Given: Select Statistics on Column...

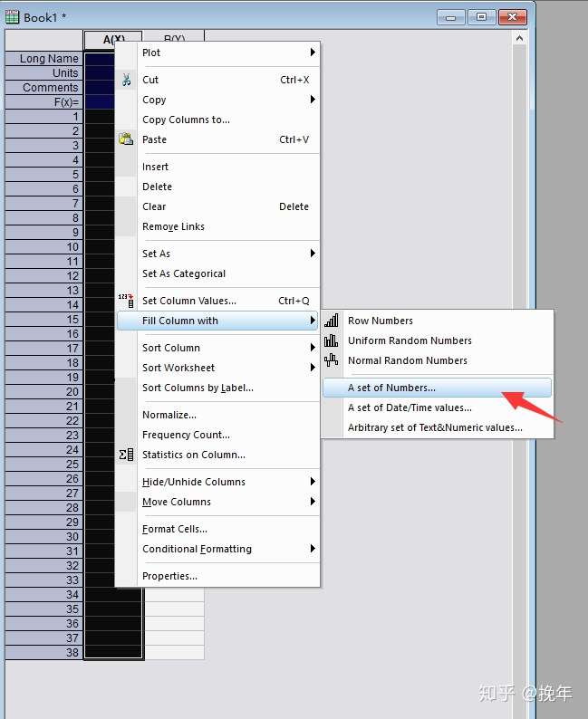Looking at the screenshot, I should pyautogui.click(x=217, y=455).
